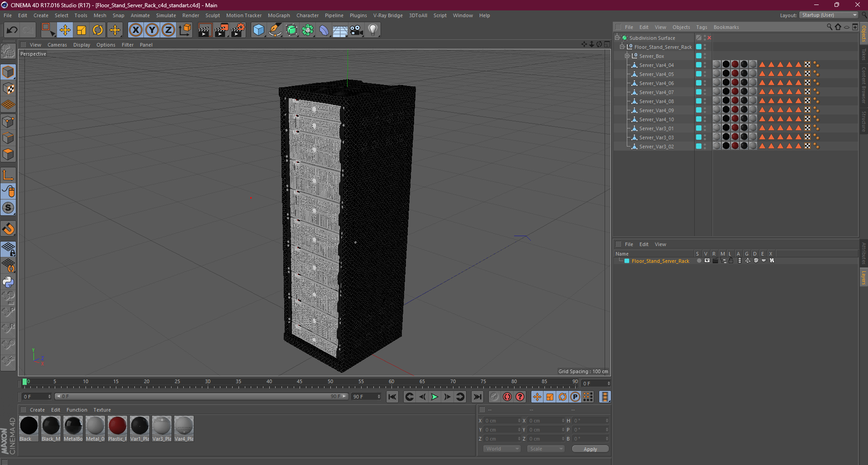868x465 pixels.
Task: Toggle Snap enable S icon
Action: [8, 208]
